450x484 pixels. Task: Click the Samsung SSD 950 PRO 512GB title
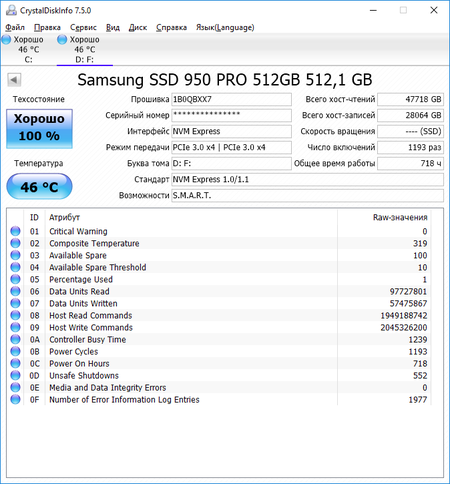point(225,80)
